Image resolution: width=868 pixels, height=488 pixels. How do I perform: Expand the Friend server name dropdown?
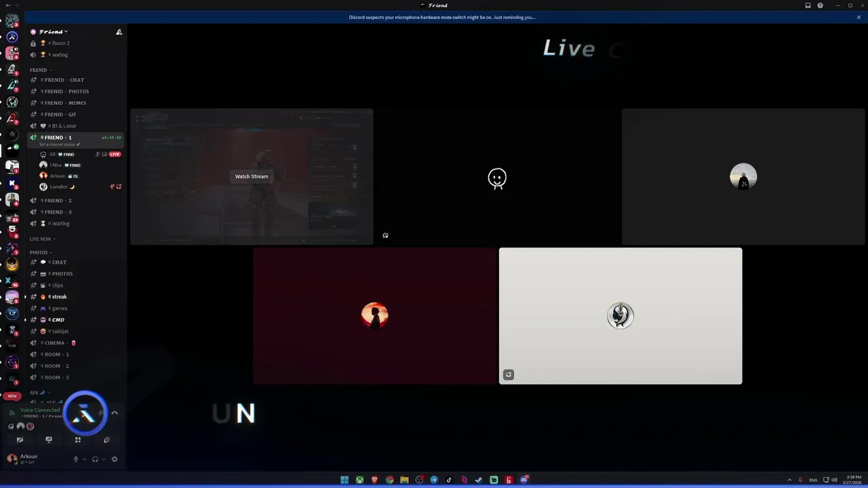tap(54, 32)
